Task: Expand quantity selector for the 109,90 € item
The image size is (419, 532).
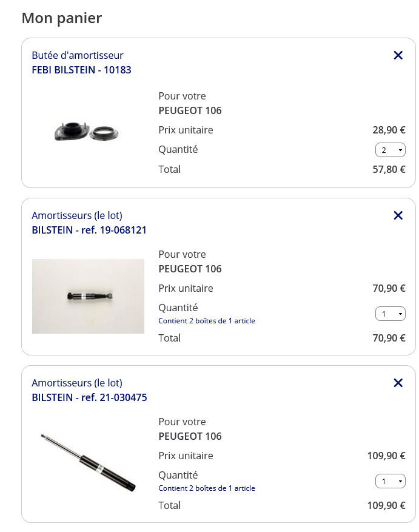Action: pyautogui.click(x=391, y=481)
